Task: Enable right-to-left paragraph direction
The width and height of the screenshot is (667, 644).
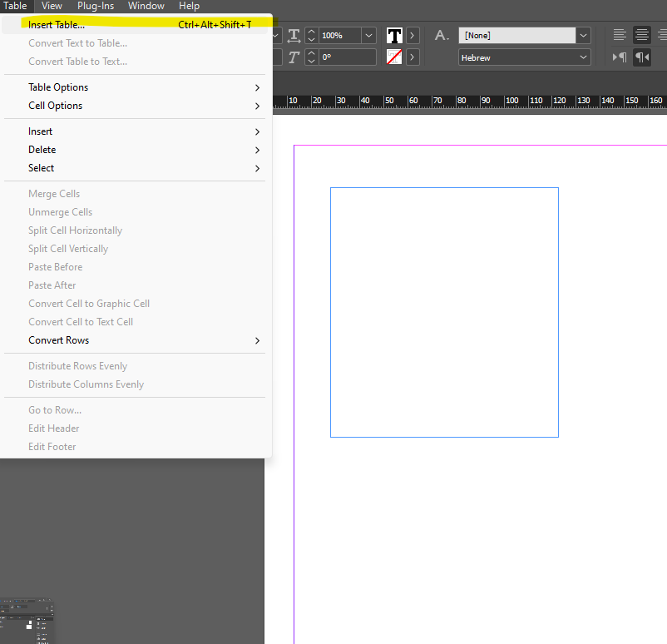Action: pyautogui.click(x=642, y=57)
